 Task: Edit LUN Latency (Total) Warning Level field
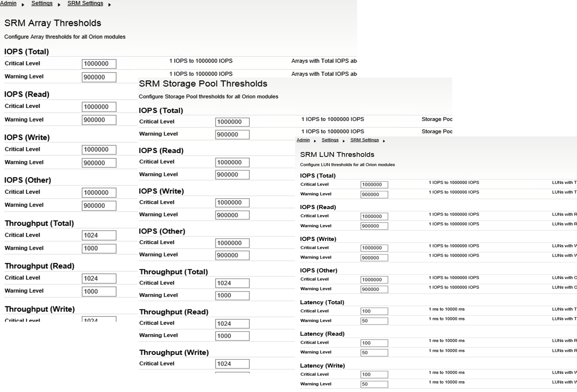pyautogui.click(x=374, y=321)
